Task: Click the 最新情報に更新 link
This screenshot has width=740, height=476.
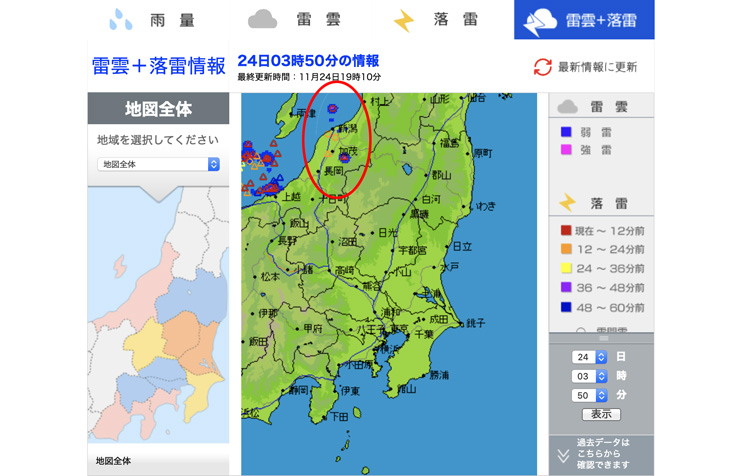Action: 597,67
